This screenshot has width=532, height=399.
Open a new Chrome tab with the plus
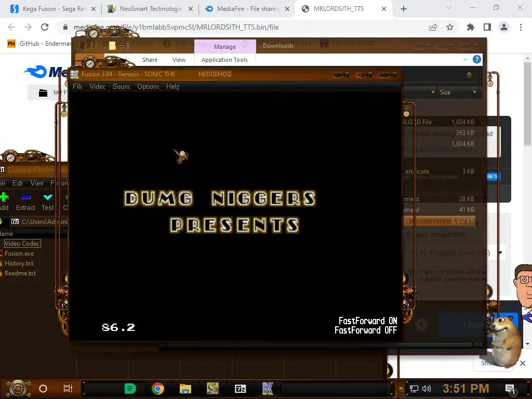pos(403,9)
